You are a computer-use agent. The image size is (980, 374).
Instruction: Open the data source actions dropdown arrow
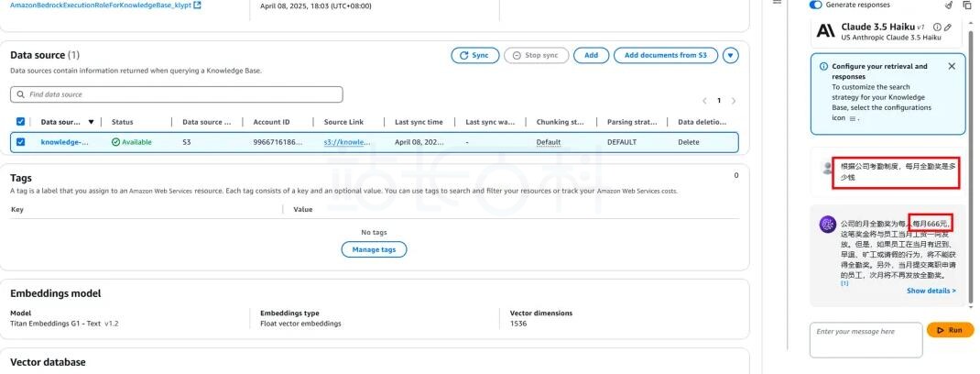point(730,56)
